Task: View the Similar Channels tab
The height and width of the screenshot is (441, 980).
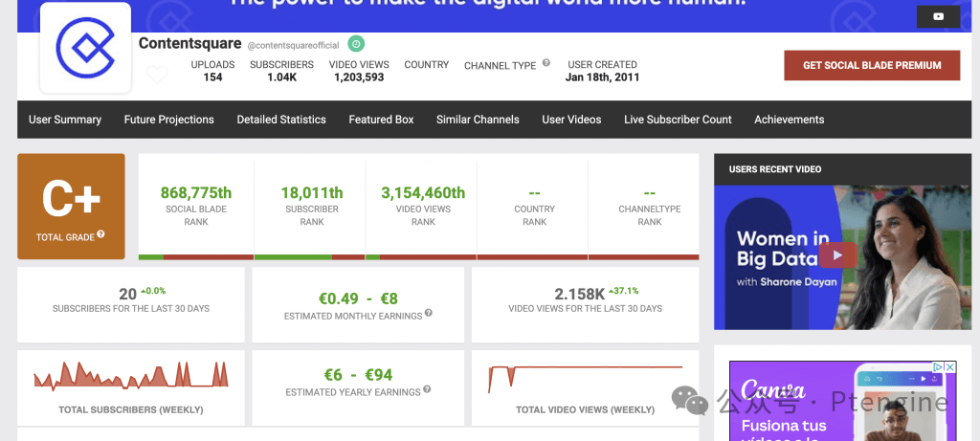Action: [478, 120]
